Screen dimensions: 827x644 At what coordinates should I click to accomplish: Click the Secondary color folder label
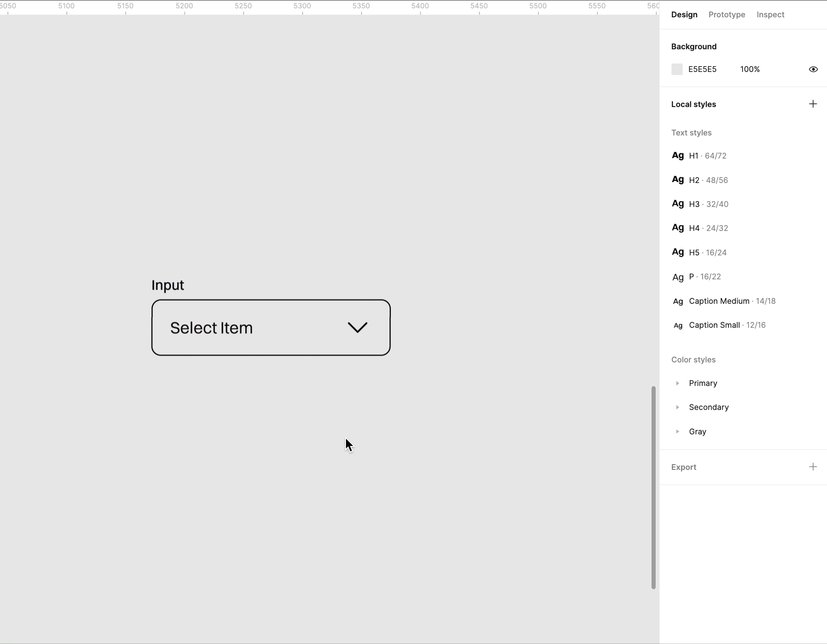click(708, 407)
